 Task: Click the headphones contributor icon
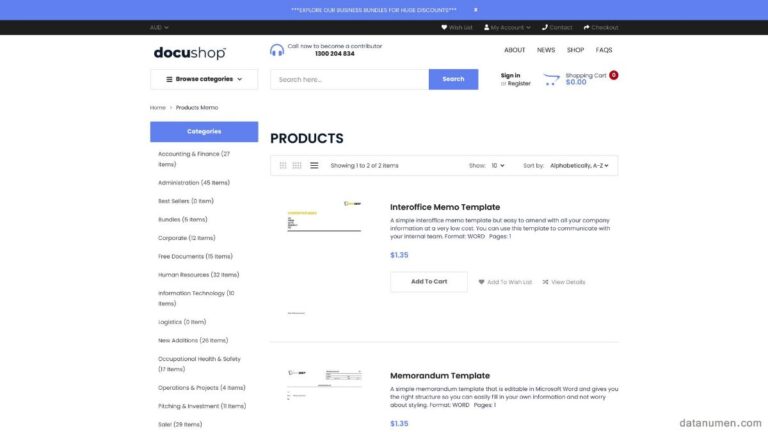(x=277, y=50)
